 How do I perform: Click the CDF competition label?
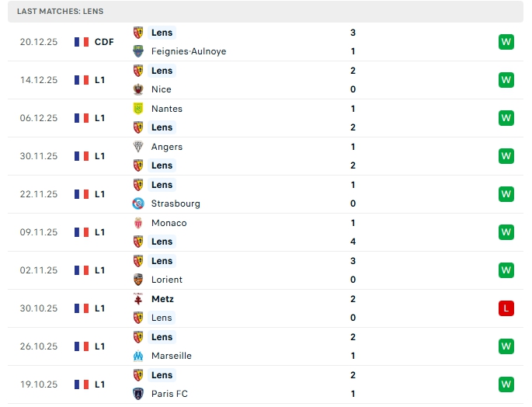(x=104, y=42)
